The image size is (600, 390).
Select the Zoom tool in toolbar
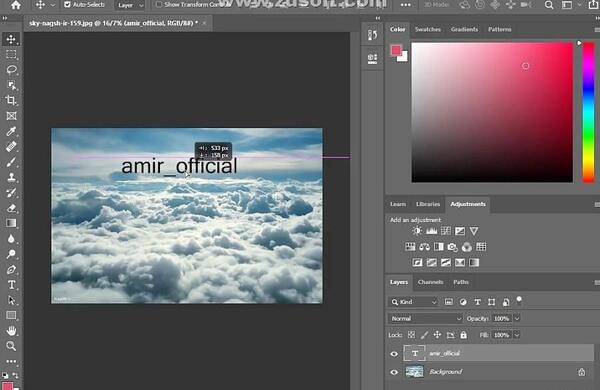[x=11, y=346]
